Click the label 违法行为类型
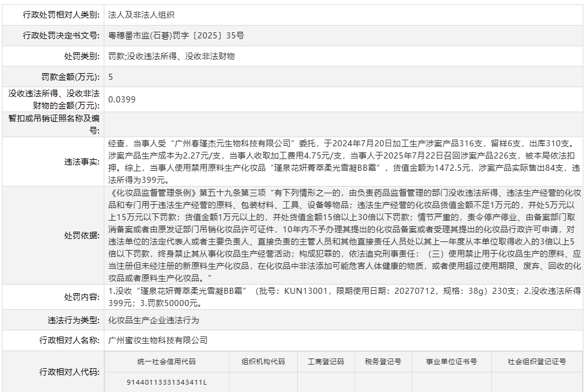 pos(73,320)
